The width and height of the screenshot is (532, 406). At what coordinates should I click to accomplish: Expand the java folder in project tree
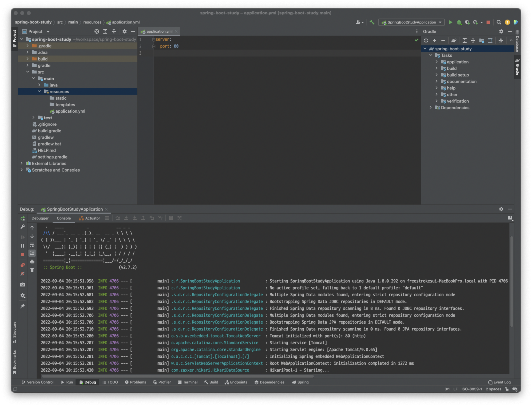(39, 85)
